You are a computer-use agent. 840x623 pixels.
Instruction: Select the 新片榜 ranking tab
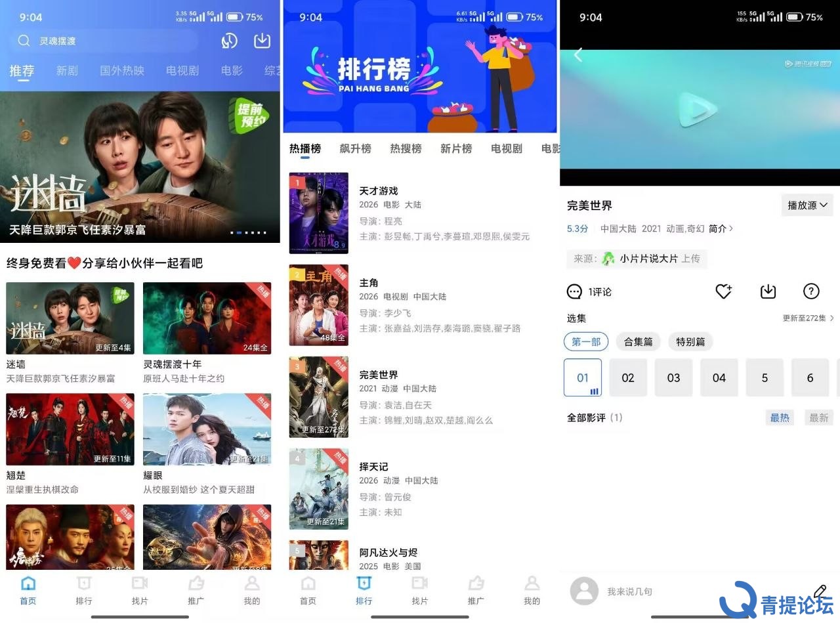tap(456, 149)
